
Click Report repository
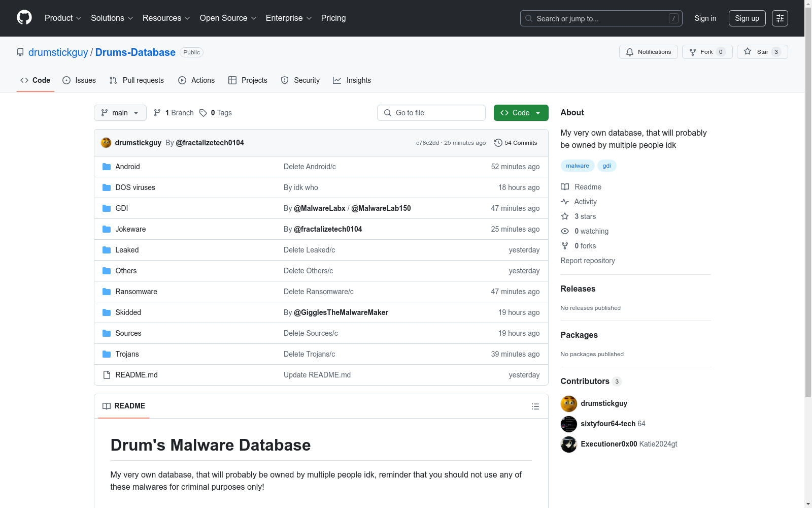pos(588,261)
